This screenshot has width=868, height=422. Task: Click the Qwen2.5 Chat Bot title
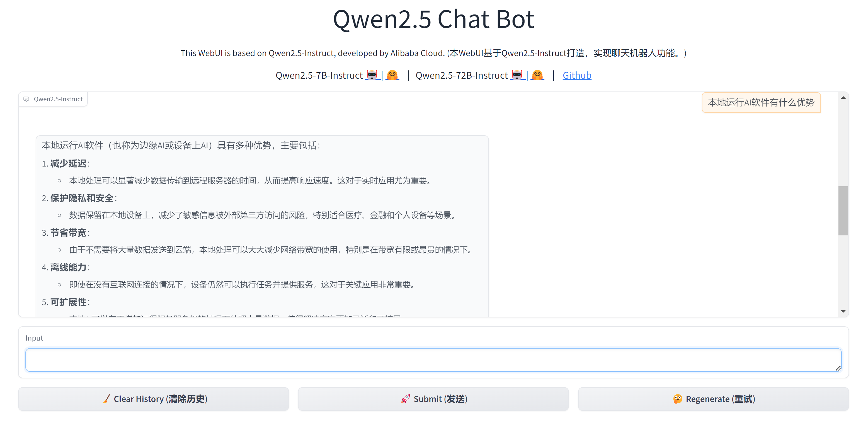(434, 19)
